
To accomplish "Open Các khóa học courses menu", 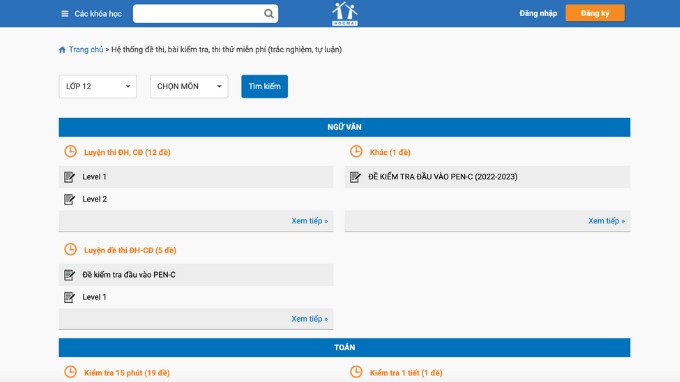I will pos(98,14).
